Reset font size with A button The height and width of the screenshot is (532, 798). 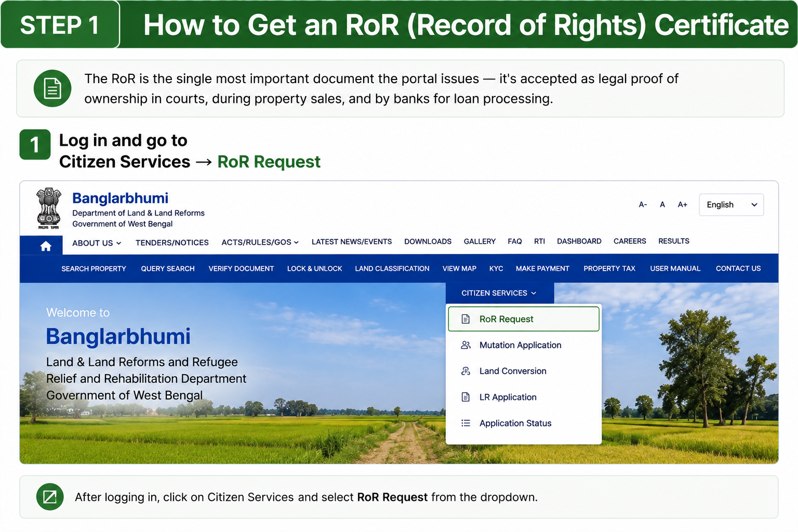click(x=662, y=205)
